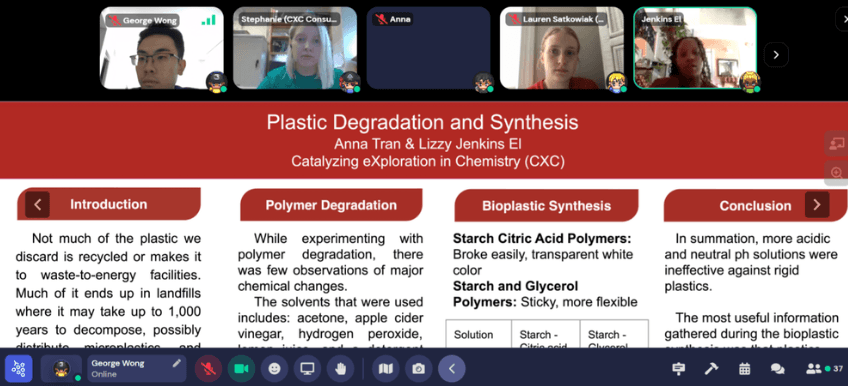
Task: Show next video tiles with arrow
Action: pyautogui.click(x=776, y=55)
